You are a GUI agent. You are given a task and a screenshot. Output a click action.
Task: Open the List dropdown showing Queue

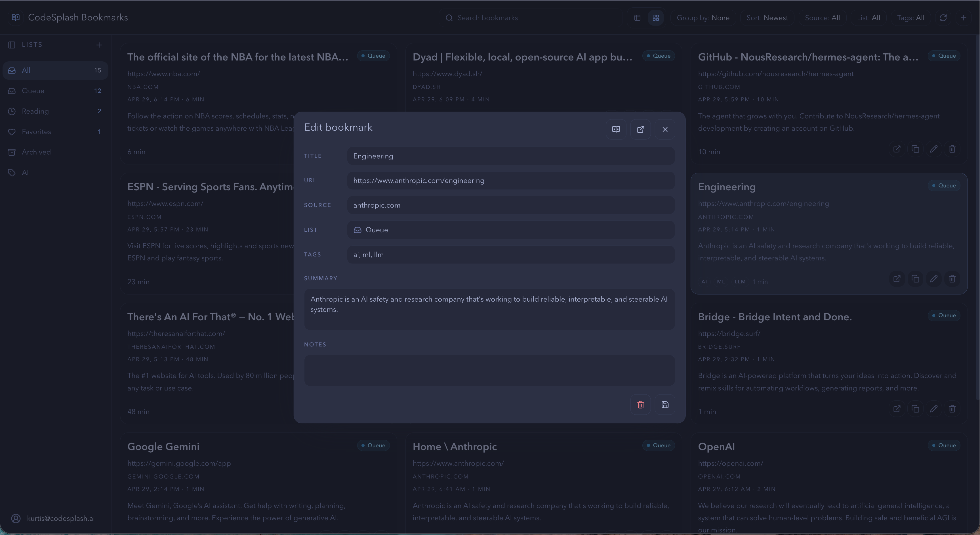(511, 230)
